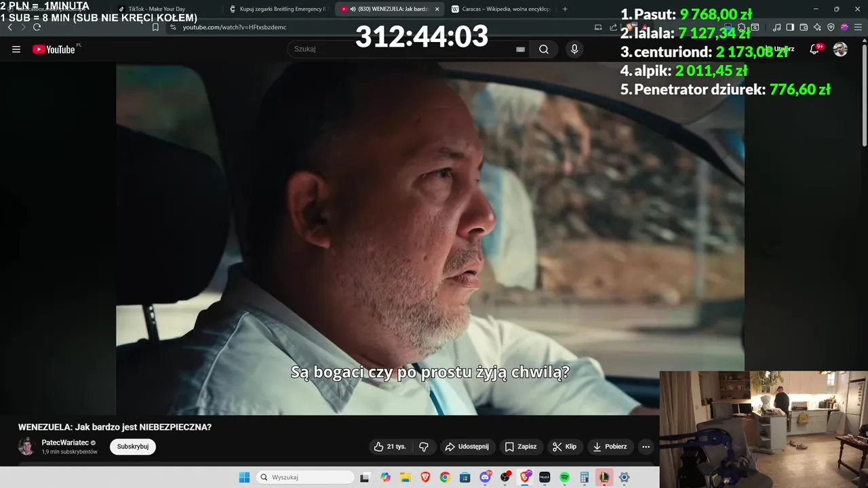This screenshot has height=488, width=868.
Task: Open the Leo AI sparkle icon in toolbar
Action: pos(817,27)
